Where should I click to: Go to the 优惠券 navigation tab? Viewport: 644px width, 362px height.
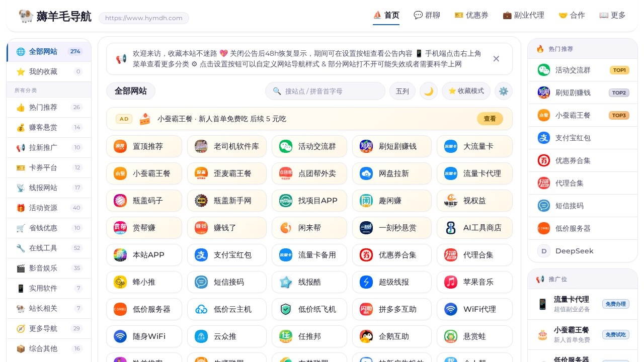click(x=471, y=15)
